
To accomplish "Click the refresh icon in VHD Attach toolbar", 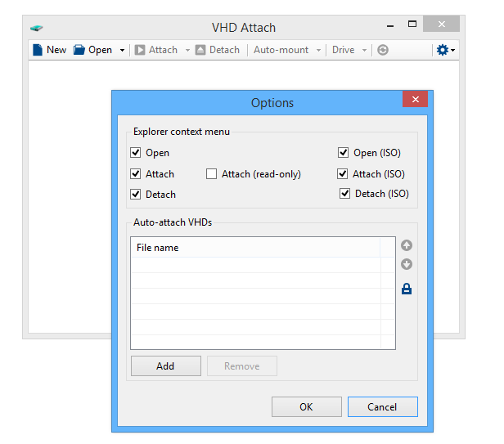I will click(383, 50).
